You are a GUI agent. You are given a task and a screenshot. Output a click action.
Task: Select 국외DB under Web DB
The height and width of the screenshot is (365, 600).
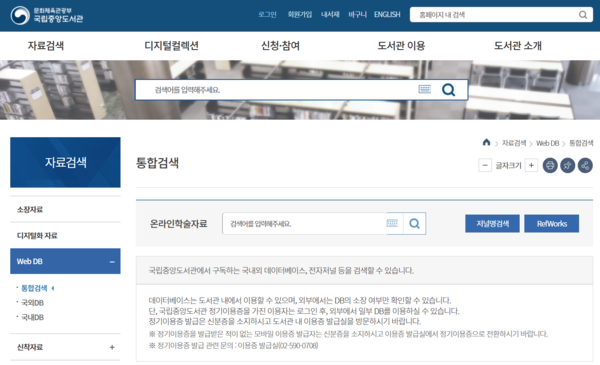tap(33, 303)
